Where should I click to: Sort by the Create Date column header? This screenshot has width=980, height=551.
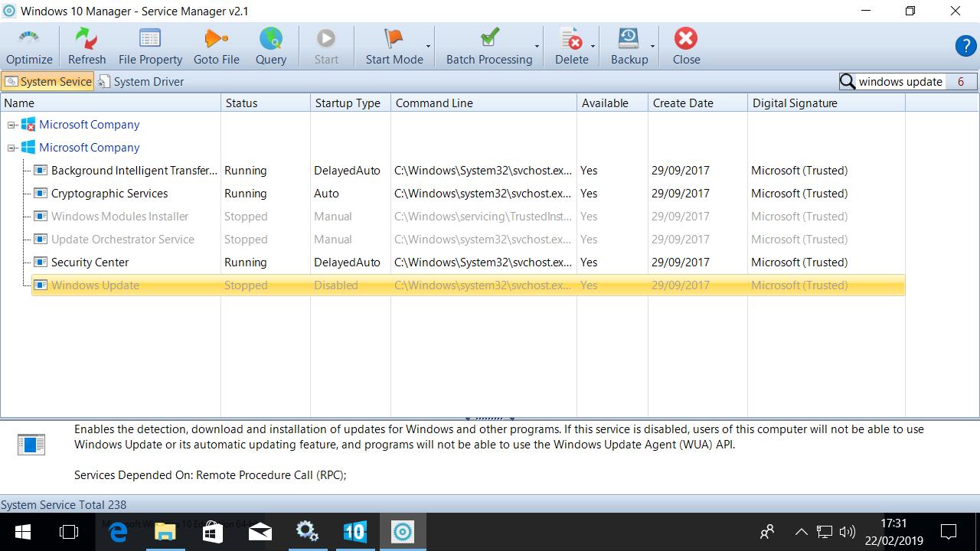[x=698, y=103]
